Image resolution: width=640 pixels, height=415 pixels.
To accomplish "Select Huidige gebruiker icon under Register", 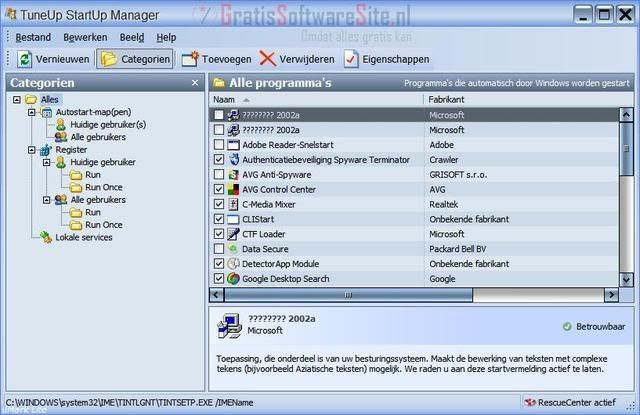I will pyautogui.click(x=61, y=162).
